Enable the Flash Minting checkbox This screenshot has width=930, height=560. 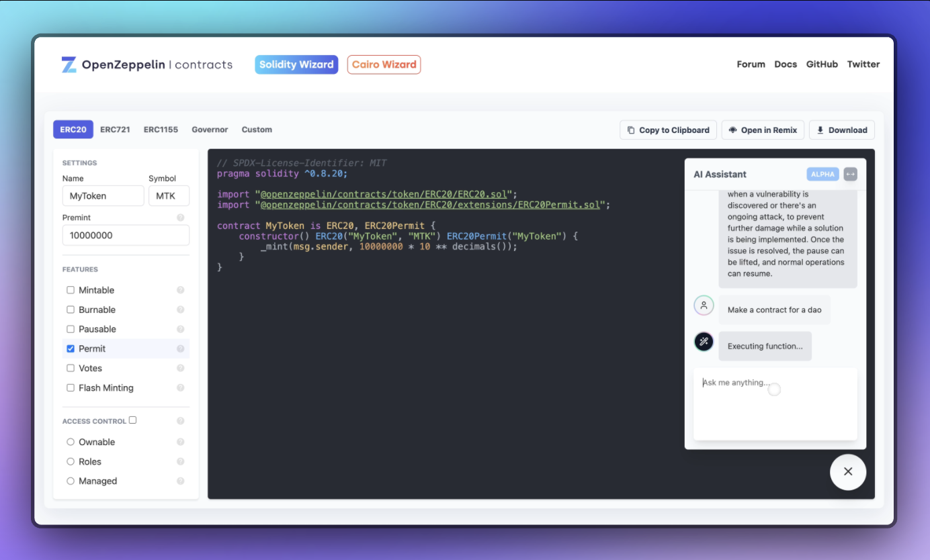click(71, 387)
